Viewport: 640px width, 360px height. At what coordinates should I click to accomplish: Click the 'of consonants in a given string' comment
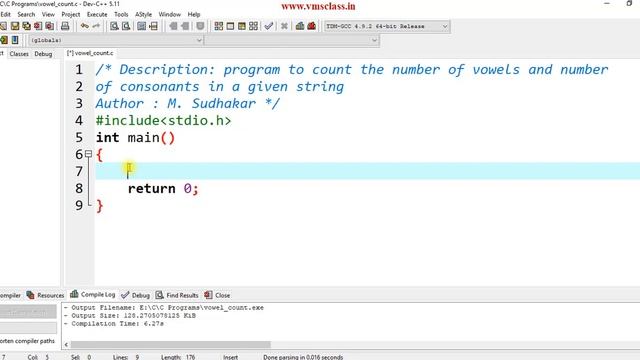coord(220,87)
